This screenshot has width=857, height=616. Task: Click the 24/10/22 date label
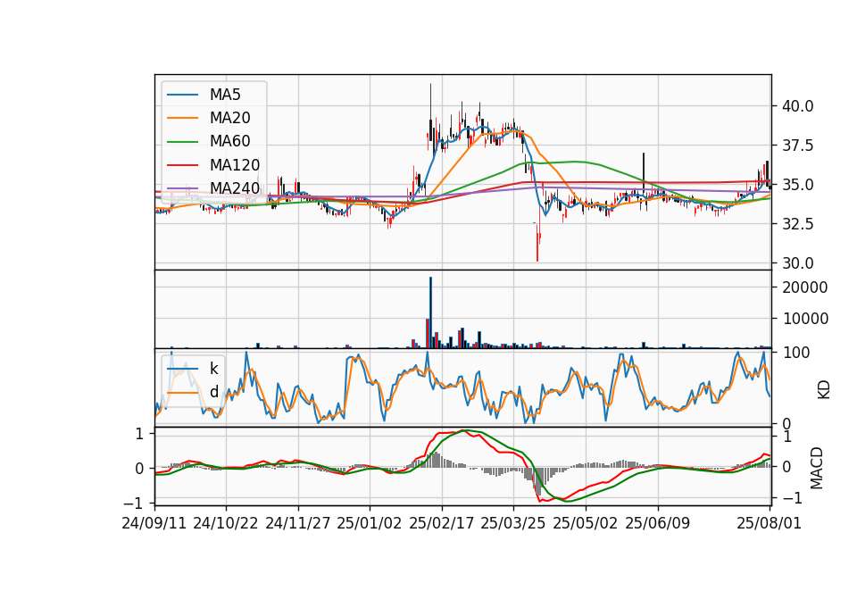point(226,523)
